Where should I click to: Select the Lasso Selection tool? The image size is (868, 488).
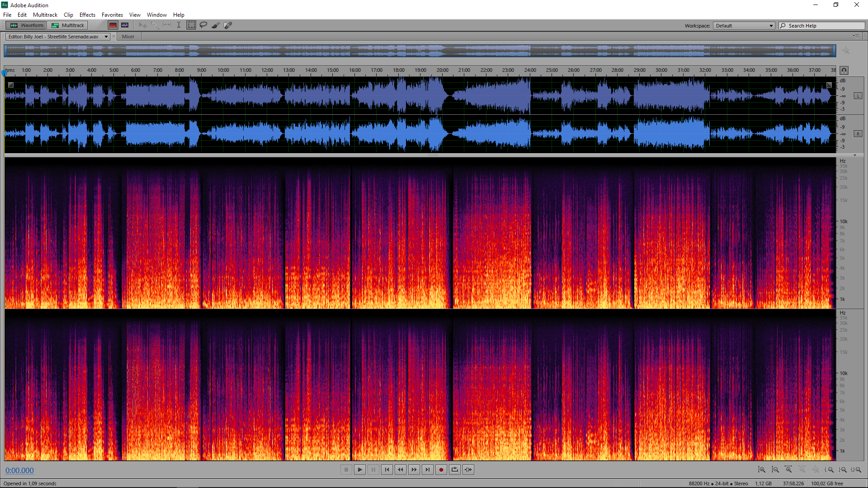click(203, 25)
